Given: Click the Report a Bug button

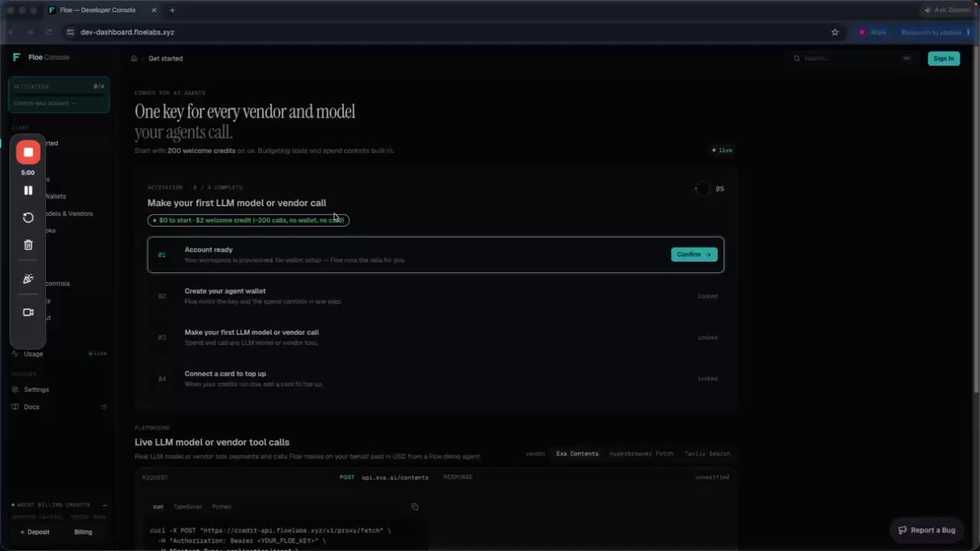Looking at the screenshot, I should point(926,530).
